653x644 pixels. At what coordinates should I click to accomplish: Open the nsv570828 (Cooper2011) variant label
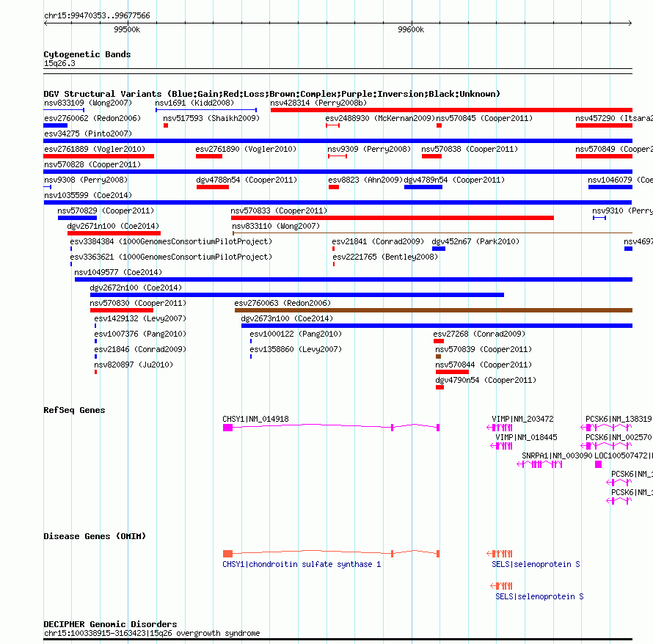pos(92,164)
